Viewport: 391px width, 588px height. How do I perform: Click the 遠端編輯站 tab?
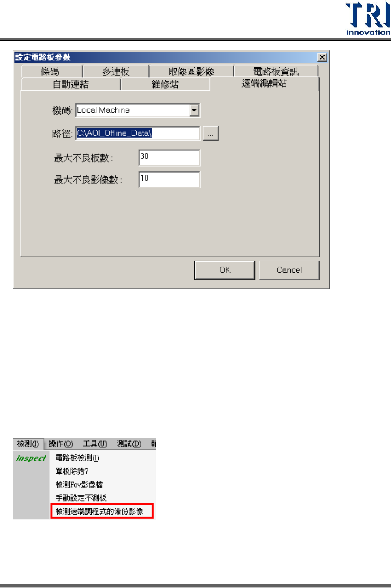[x=265, y=83]
